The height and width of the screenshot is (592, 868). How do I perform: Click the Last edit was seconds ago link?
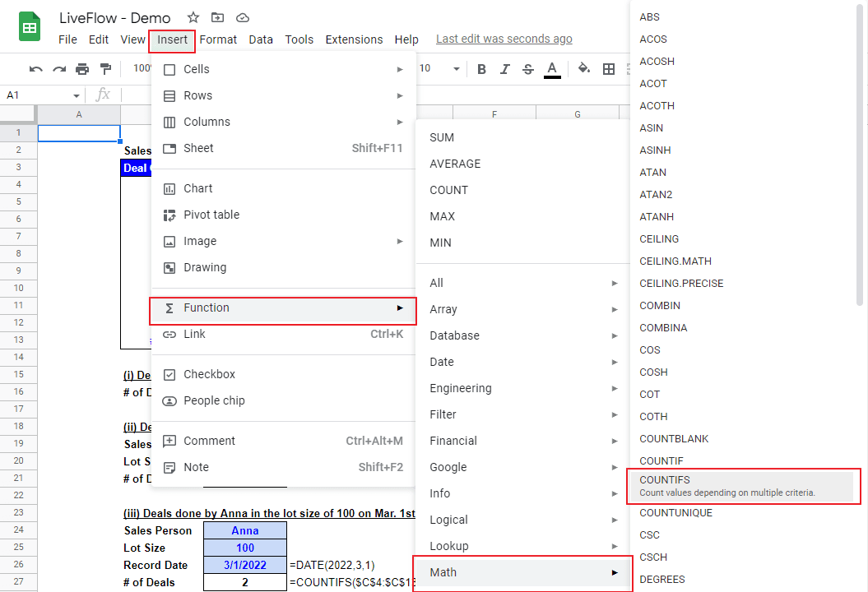[504, 39]
